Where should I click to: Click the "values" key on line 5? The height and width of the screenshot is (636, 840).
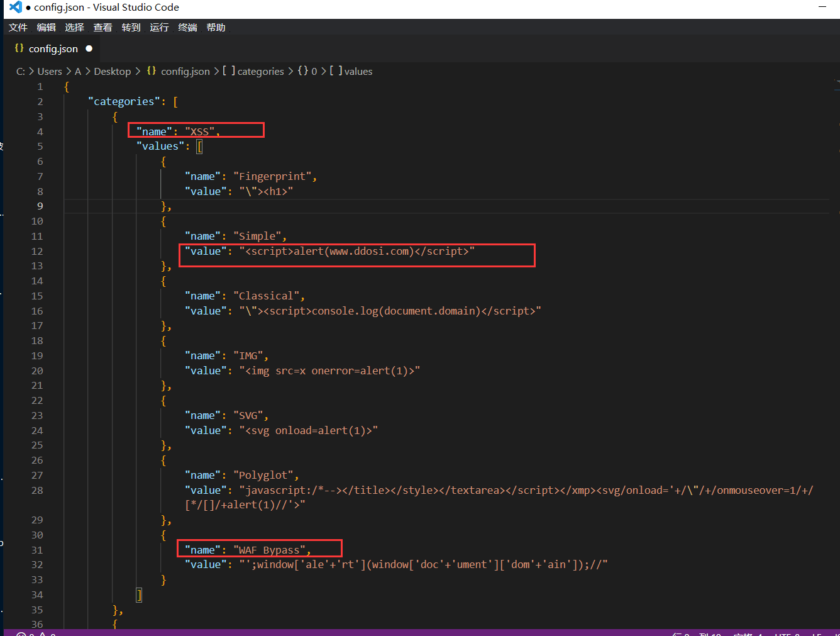(160, 146)
